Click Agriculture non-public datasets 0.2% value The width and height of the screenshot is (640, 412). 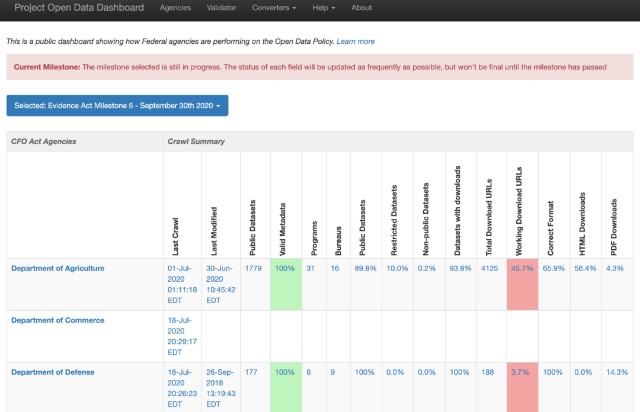[427, 268]
